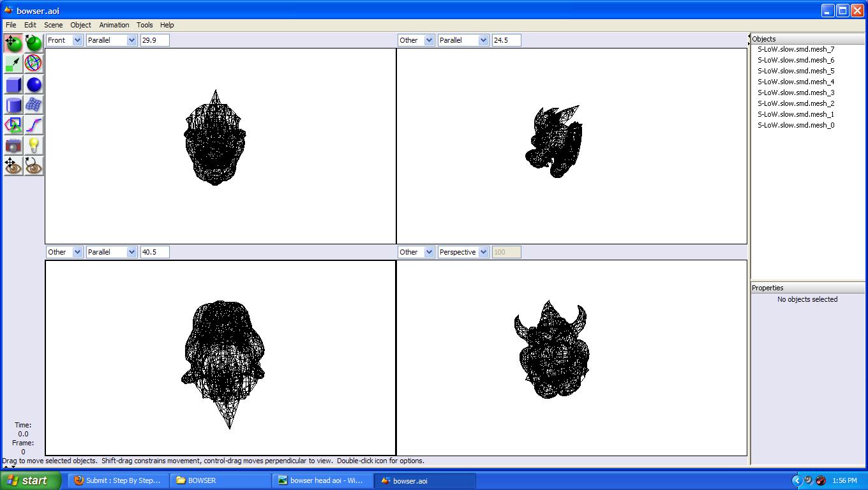The height and width of the screenshot is (490, 868).
Task: Open bottom-right view Other orientation dropdown
Action: (x=416, y=252)
